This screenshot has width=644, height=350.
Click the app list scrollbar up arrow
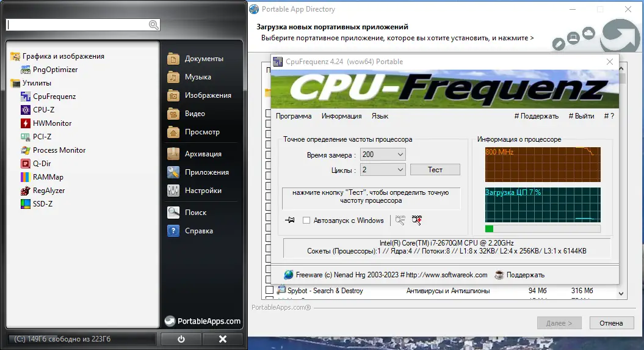pyautogui.click(x=621, y=68)
